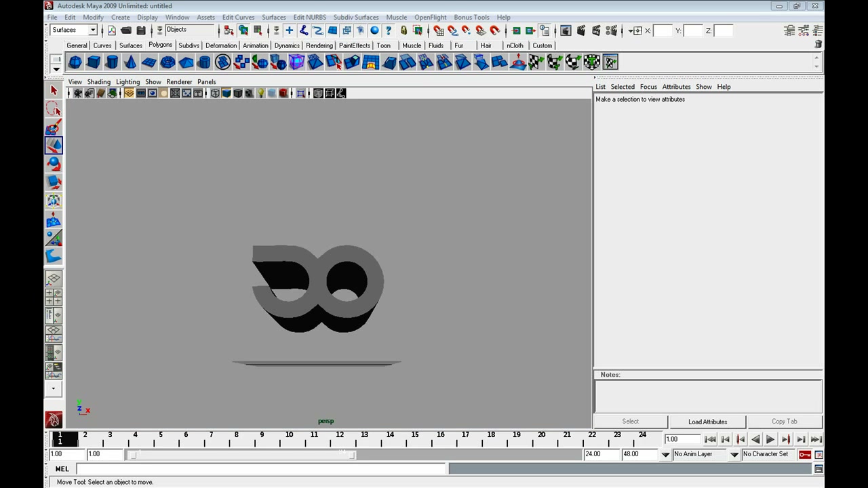
Task: Play the animation forwards
Action: [770, 439]
